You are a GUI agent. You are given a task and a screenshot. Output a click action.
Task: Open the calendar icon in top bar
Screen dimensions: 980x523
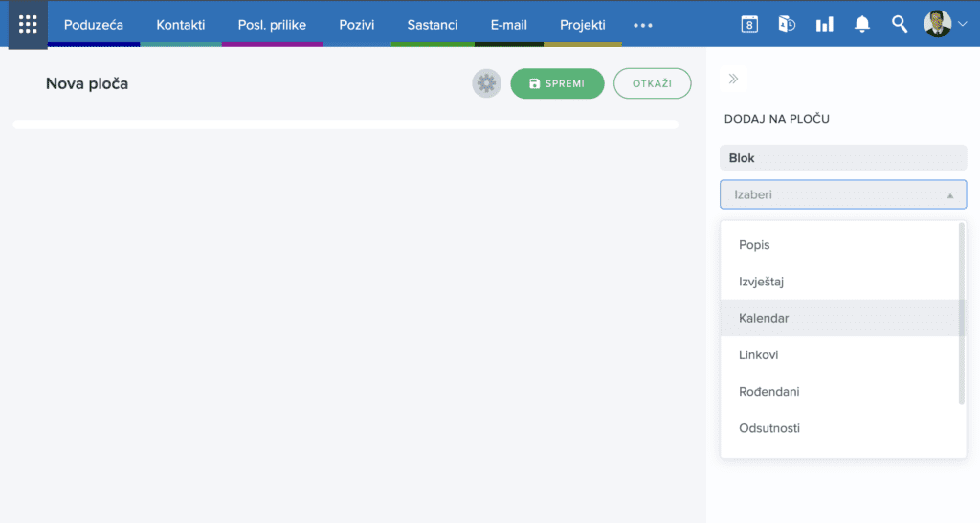(x=749, y=25)
